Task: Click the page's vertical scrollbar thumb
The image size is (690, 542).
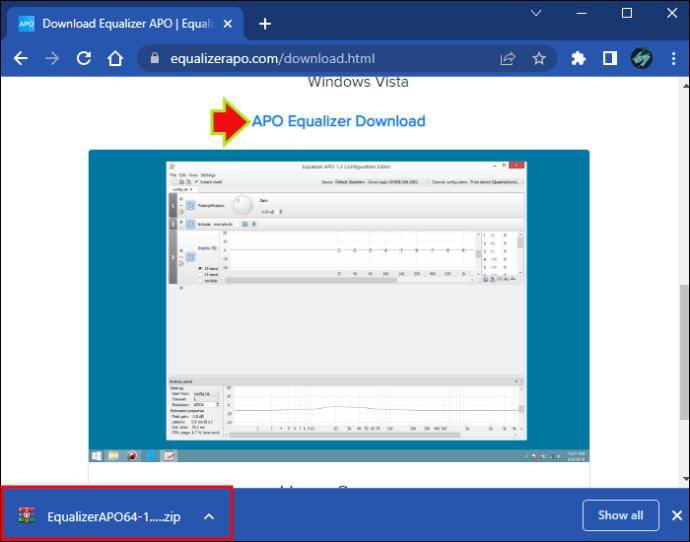Action: coord(685,352)
